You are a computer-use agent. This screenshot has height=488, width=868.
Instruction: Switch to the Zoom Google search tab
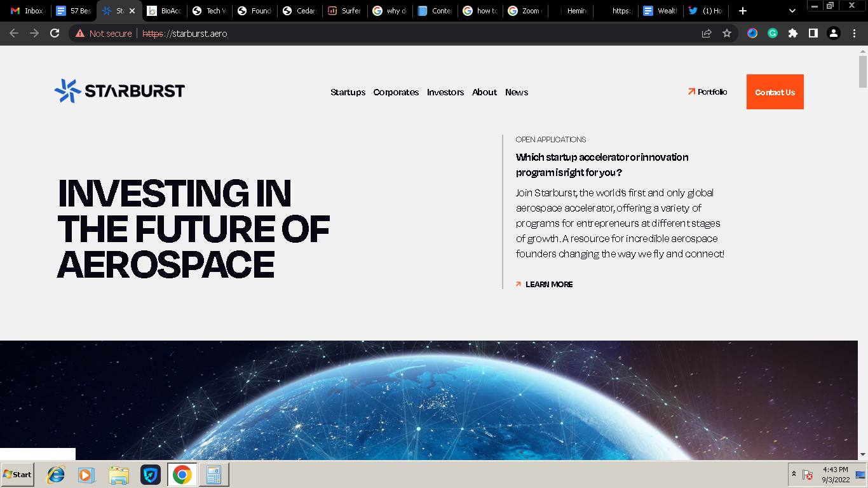click(526, 11)
